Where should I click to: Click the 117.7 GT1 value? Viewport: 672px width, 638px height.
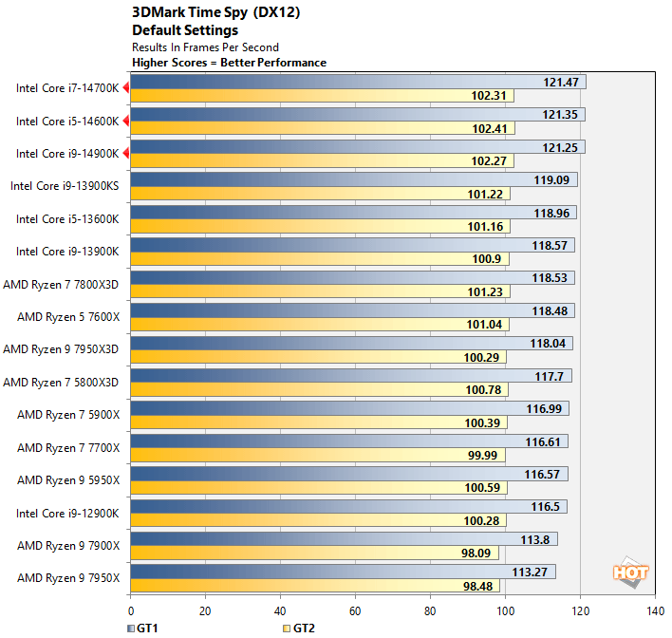coord(549,376)
